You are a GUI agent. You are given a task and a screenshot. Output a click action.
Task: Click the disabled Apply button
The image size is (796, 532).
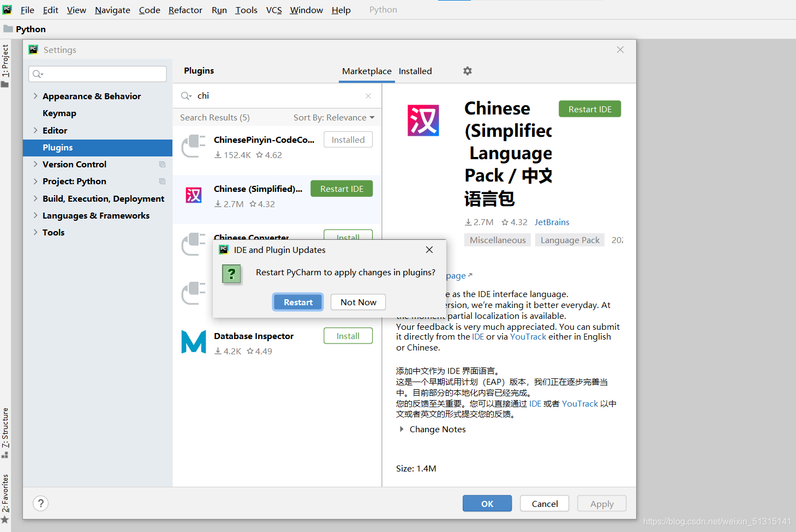(602, 504)
